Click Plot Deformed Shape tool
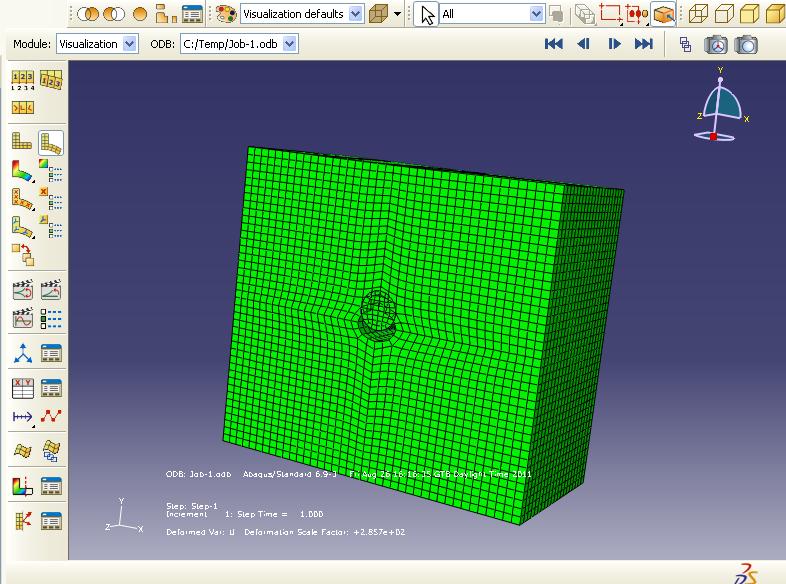Screen dimensions: 786x584 click(x=51, y=142)
